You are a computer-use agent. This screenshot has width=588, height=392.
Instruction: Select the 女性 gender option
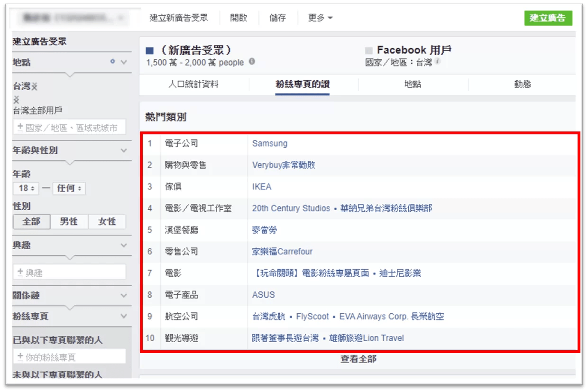(x=107, y=222)
